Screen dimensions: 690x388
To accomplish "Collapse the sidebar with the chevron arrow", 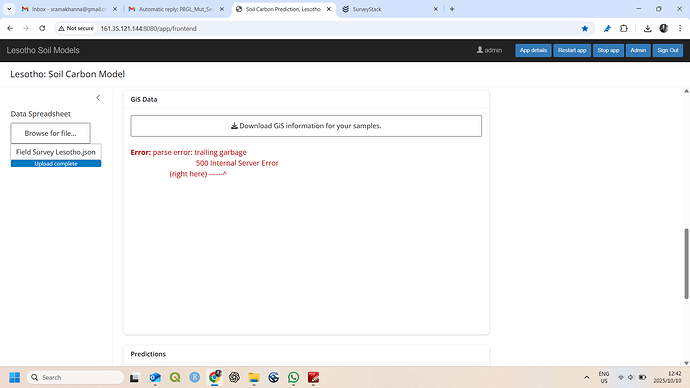I will pyautogui.click(x=98, y=98).
